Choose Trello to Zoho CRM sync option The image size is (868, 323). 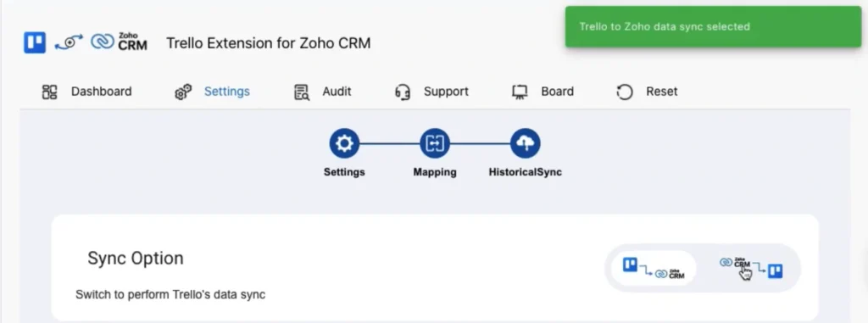(654, 268)
